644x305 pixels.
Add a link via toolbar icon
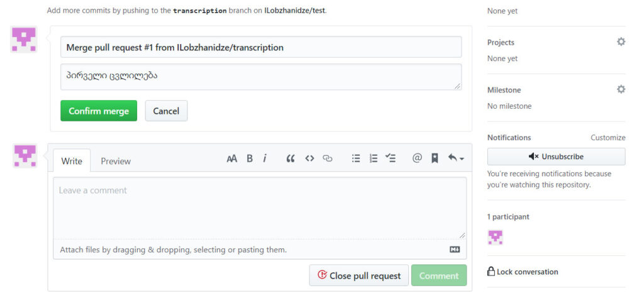pyautogui.click(x=327, y=158)
